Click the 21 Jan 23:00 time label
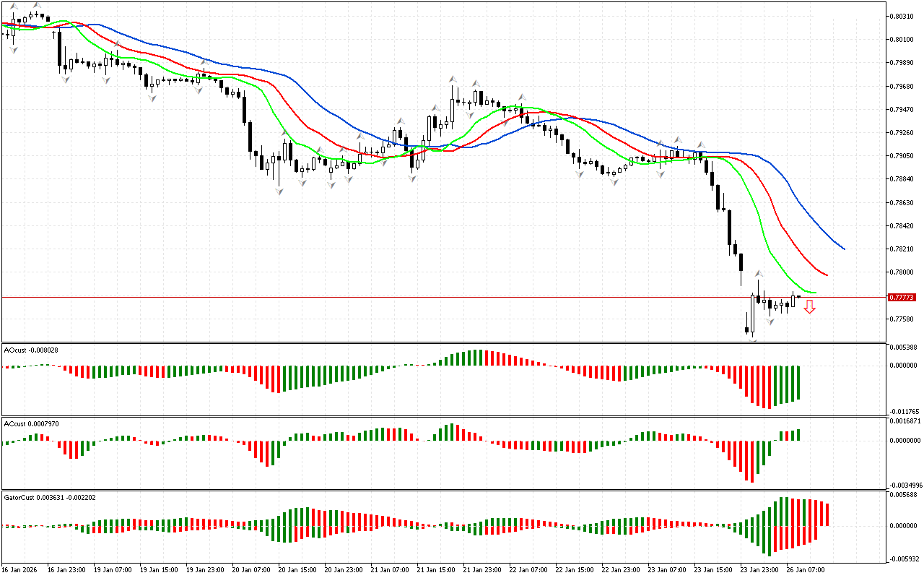The image size is (924, 578). [482, 569]
